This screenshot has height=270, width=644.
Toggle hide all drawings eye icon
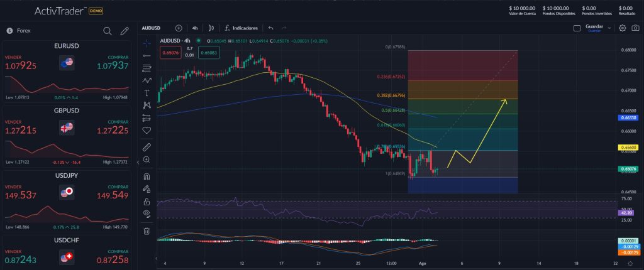point(147,214)
